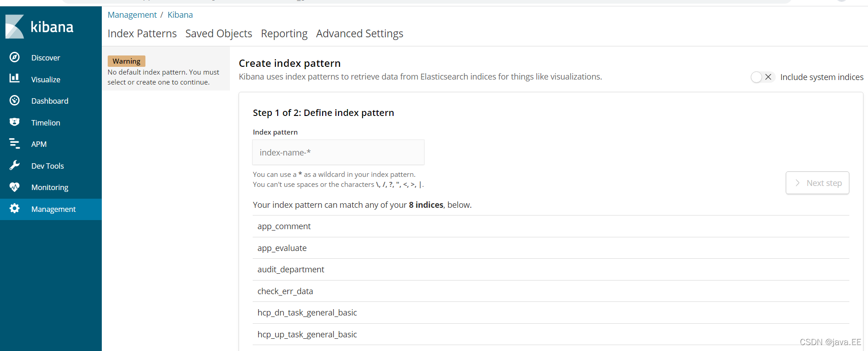
Task: Open Management via gear icon
Action: 15,209
